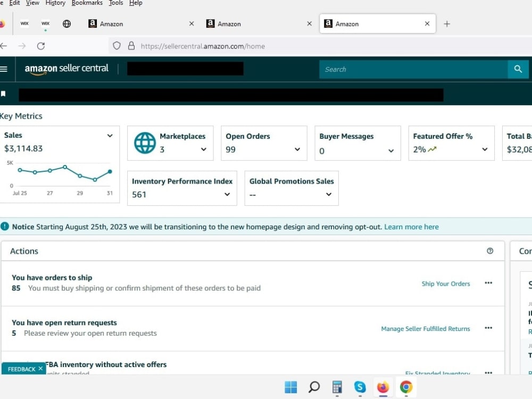Expand the Buyer Messages dropdown chevron
Viewport: 532px width, 399px height.
point(391,151)
